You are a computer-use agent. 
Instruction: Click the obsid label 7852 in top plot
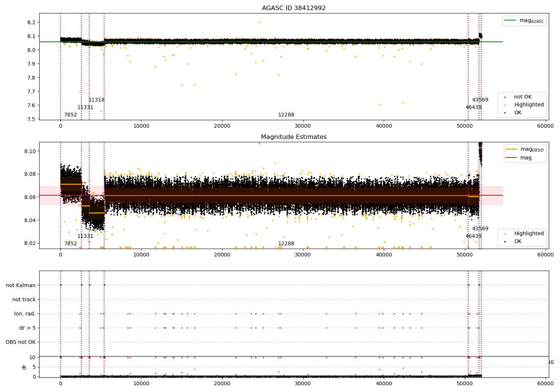point(71,115)
